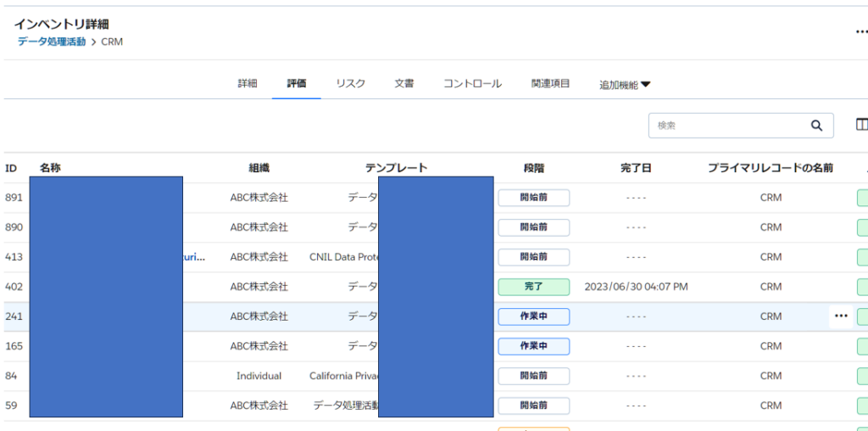Click the 作業中 badge in row 241

533,316
